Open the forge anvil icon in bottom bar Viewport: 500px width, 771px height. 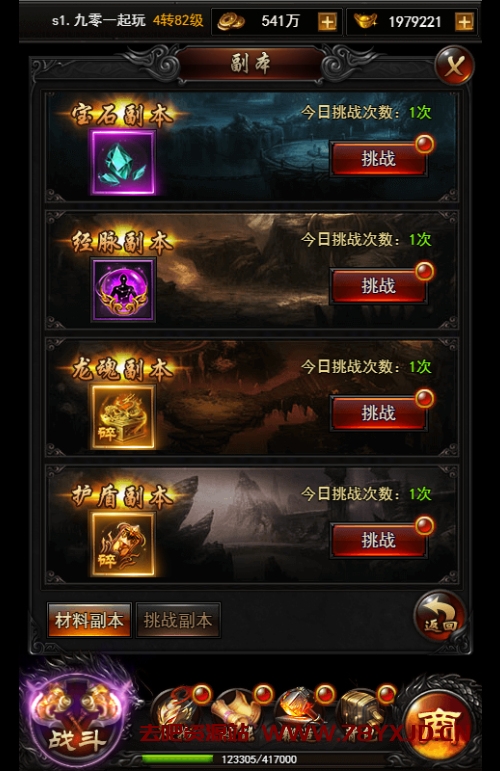click(301, 711)
